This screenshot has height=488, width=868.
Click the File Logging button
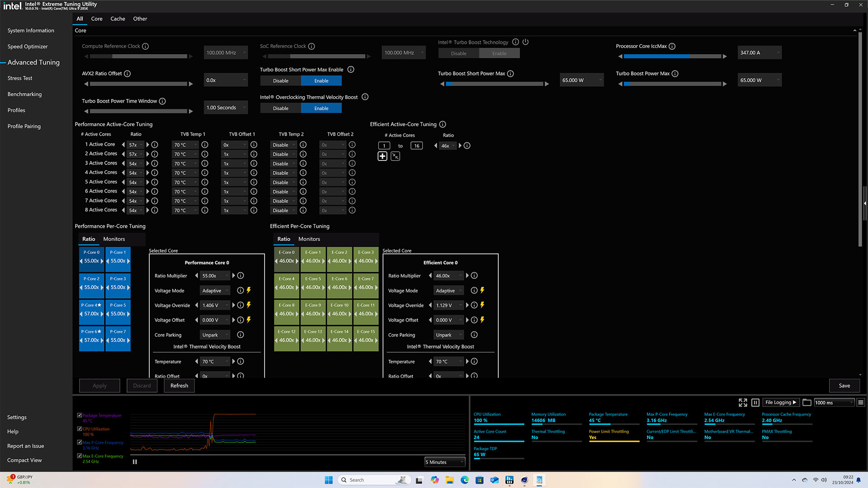pyautogui.click(x=781, y=403)
